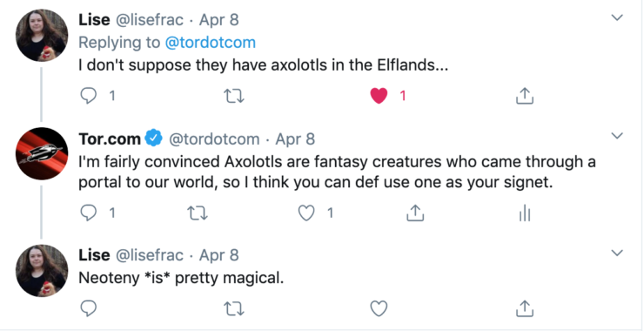Viewport: 644px width, 331px height.
Task: Expand options chevron on Tor.com tweet
Action: 617,135
